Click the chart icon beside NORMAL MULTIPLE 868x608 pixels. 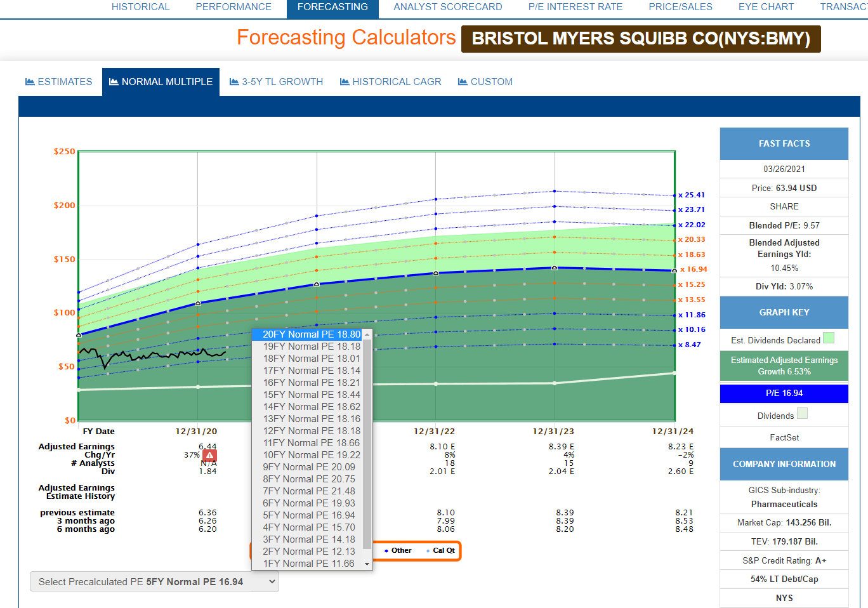114,82
